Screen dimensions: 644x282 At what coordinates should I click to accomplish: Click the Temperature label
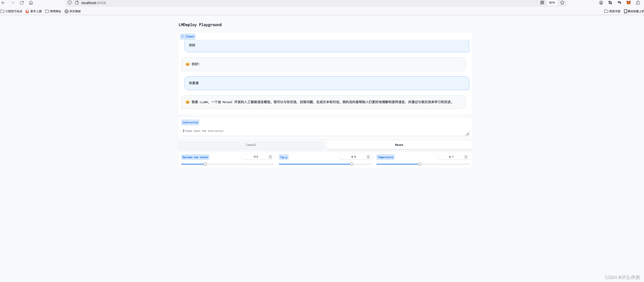385,157
